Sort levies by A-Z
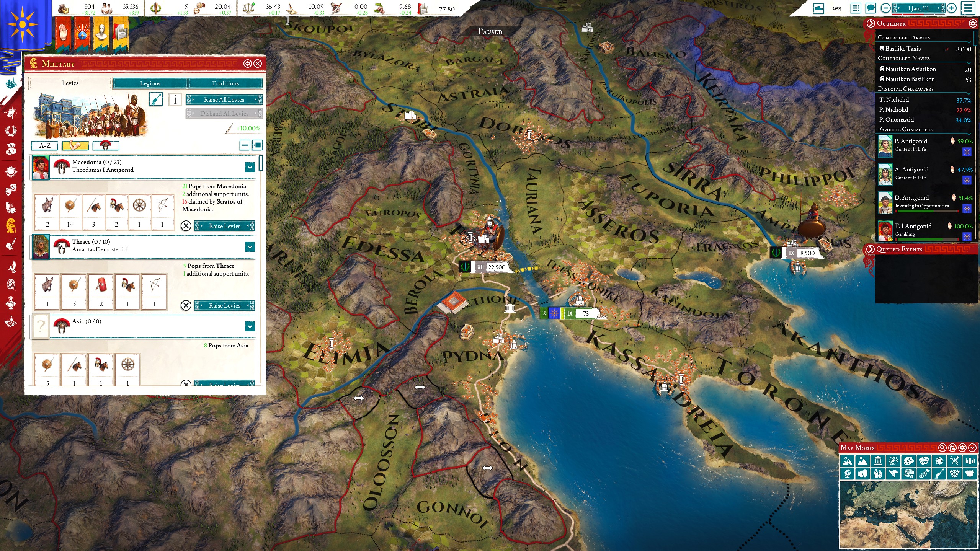980x551 pixels. coord(45,146)
